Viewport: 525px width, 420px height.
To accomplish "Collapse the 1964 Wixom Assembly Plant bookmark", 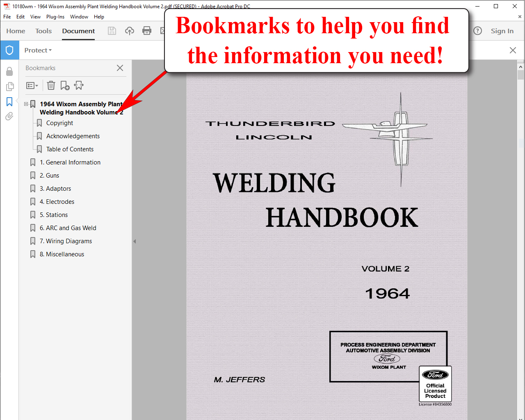I will pos(26,104).
